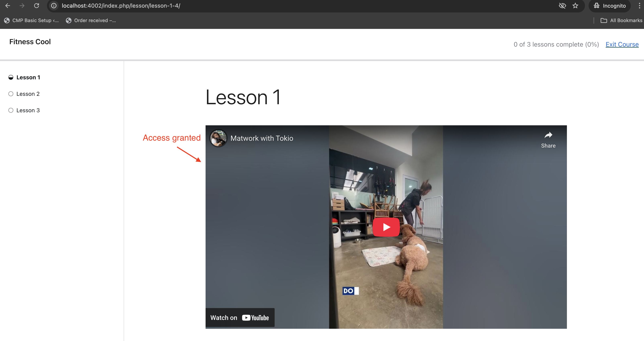Reload the current page
Screen dimensions: 644x341
pos(37,5)
